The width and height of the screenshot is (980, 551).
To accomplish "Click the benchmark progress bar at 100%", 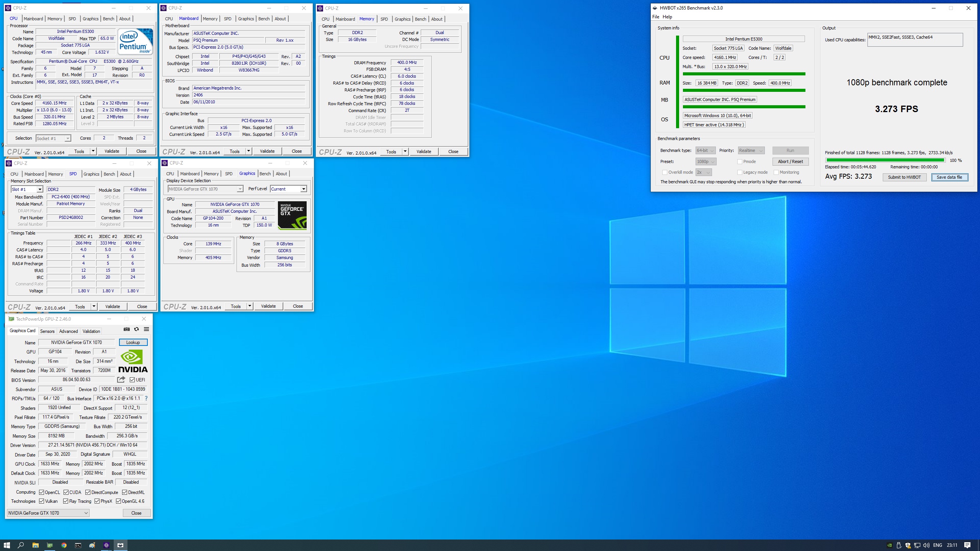I will point(885,160).
